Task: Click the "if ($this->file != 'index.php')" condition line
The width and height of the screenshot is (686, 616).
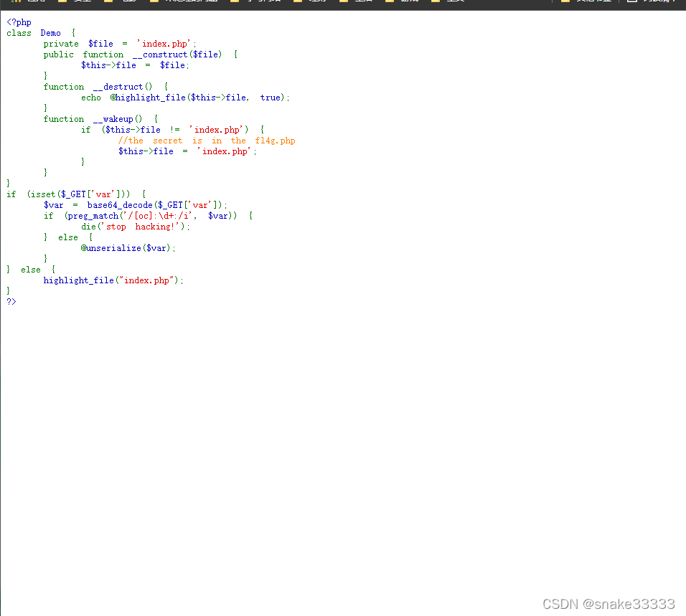Action: (x=172, y=130)
